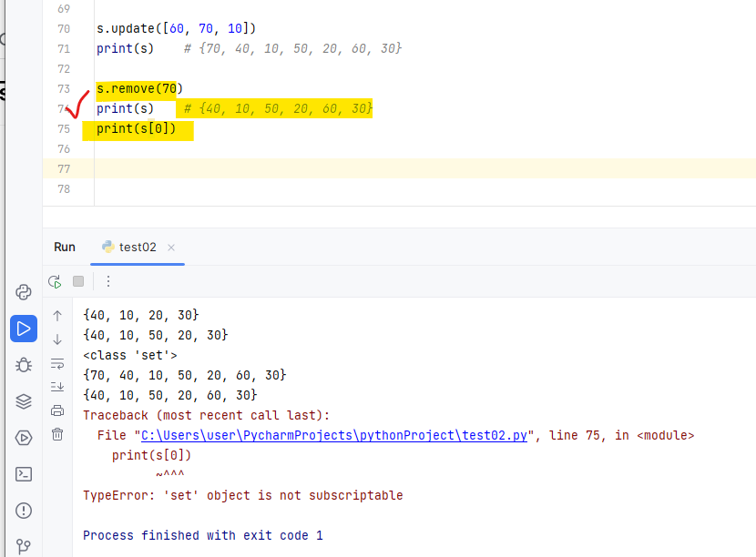Place cursor in print(s[0]) editor line
The width and height of the screenshot is (756, 557).
tap(136, 129)
